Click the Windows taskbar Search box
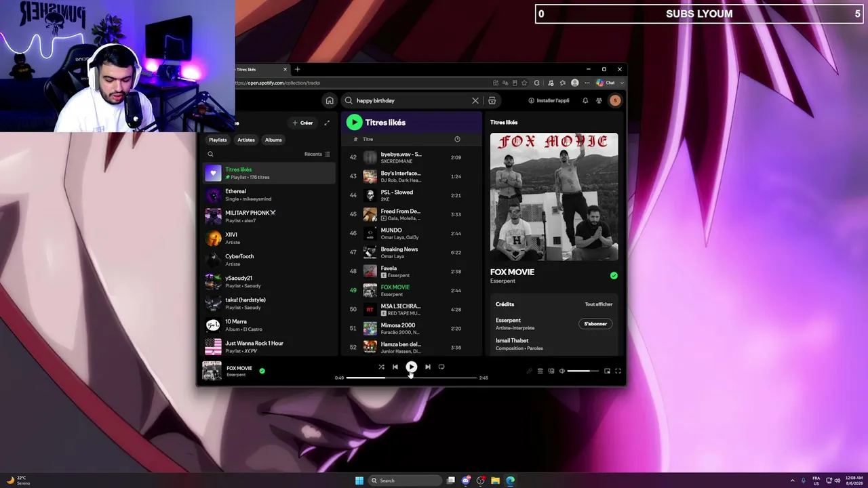The height and width of the screenshot is (488, 868). tap(406, 481)
